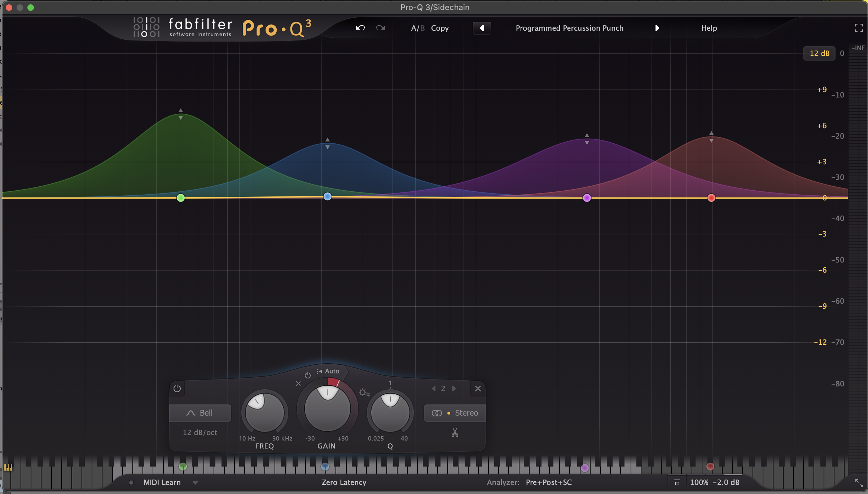The height and width of the screenshot is (494, 868).
Task: Click the red band dynamic range handle
Action: point(711,137)
